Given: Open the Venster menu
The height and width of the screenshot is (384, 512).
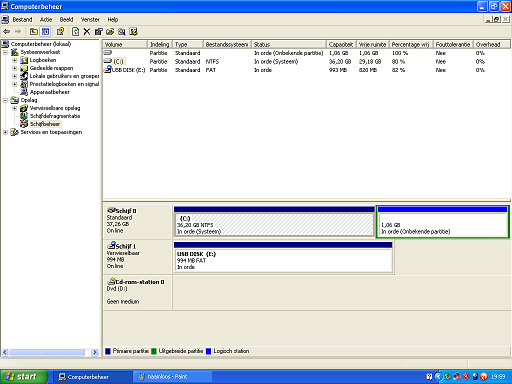Looking at the screenshot, I should (90, 20).
